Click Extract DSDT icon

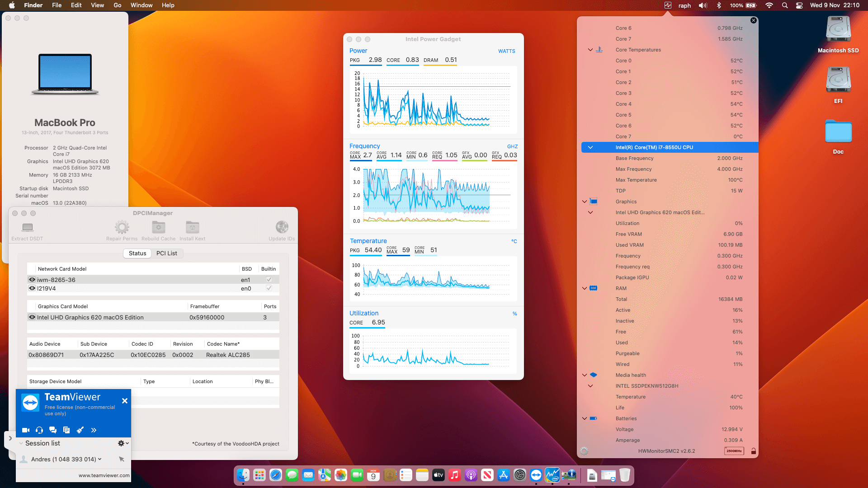(27, 227)
